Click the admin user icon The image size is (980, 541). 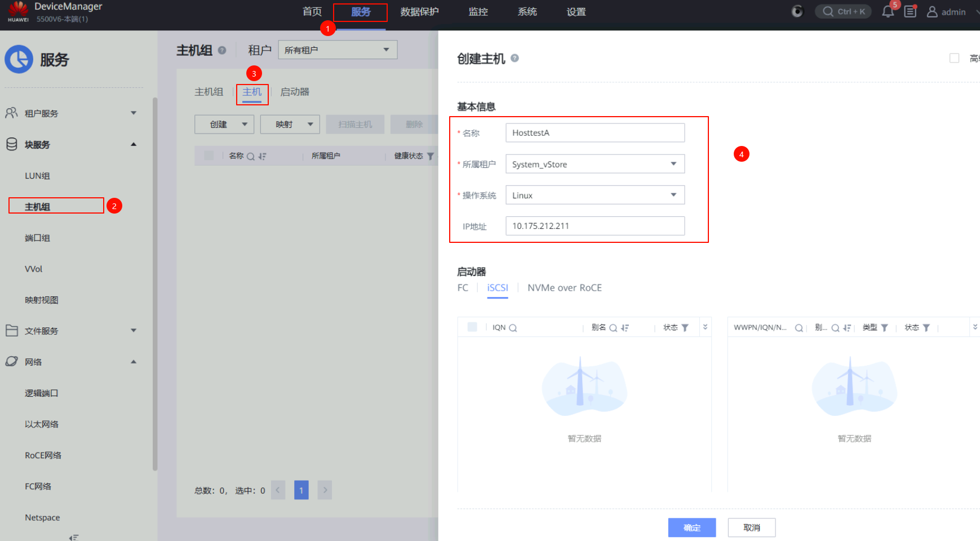932,12
